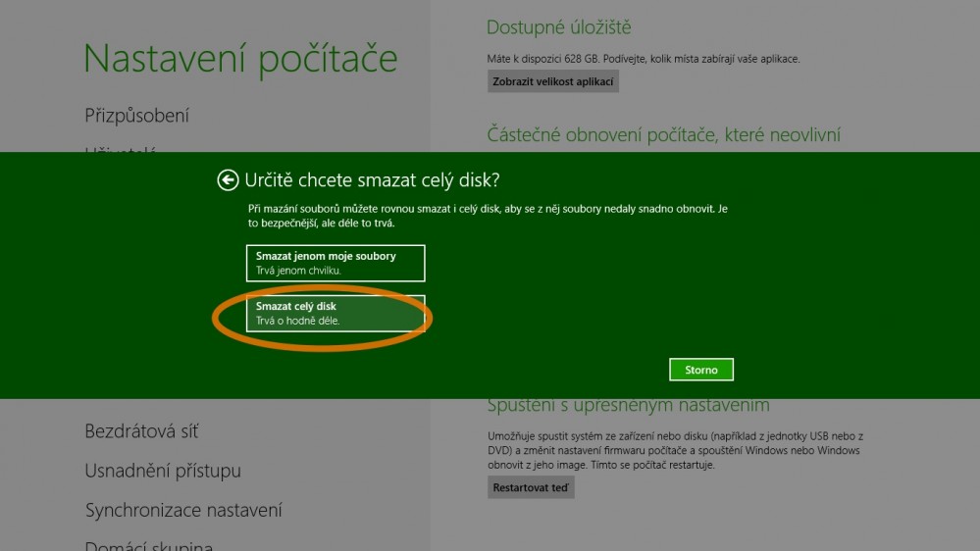Open the Bezdrátová síť category

(141, 431)
